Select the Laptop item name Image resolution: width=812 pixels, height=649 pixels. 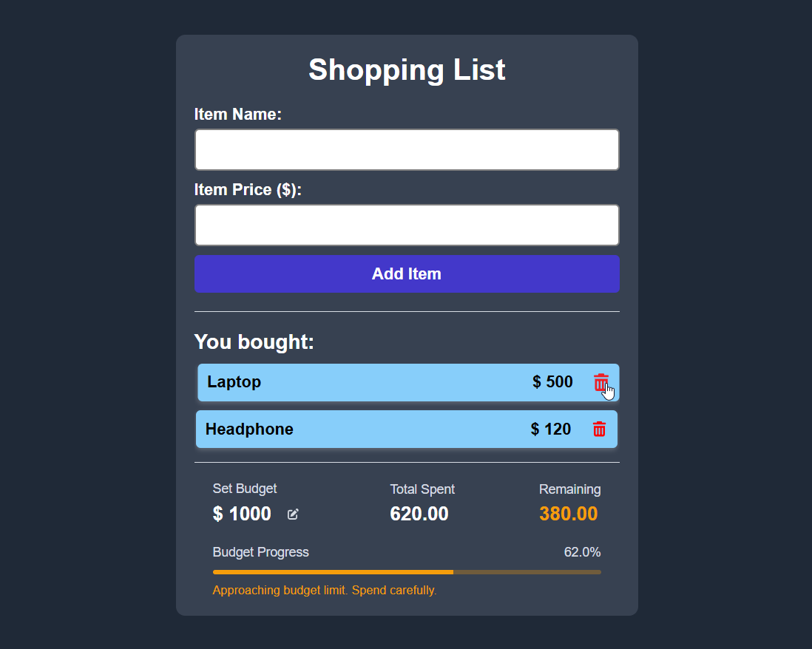[234, 382]
